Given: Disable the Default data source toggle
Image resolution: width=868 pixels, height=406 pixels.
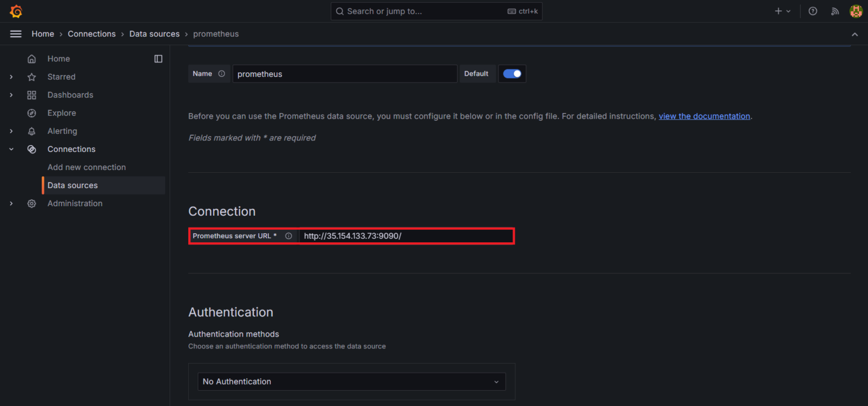Looking at the screenshot, I should click(x=512, y=73).
